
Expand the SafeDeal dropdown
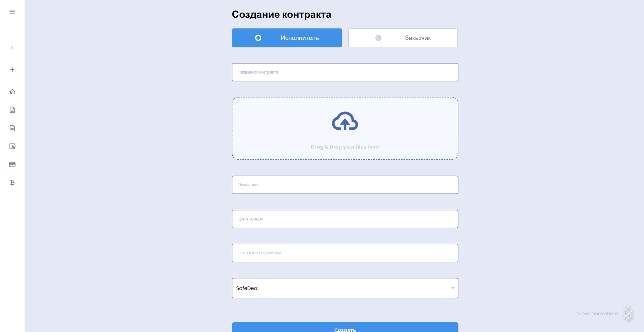point(345,288)
